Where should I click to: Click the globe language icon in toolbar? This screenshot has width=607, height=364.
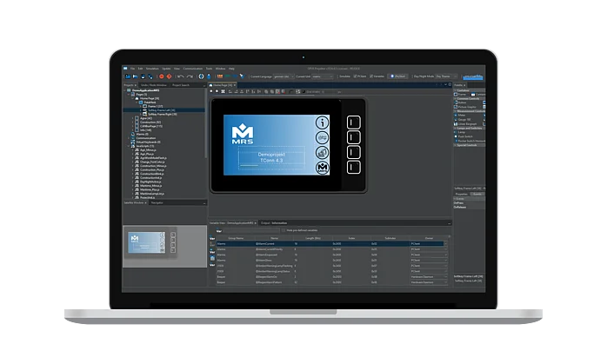[201, 76]
